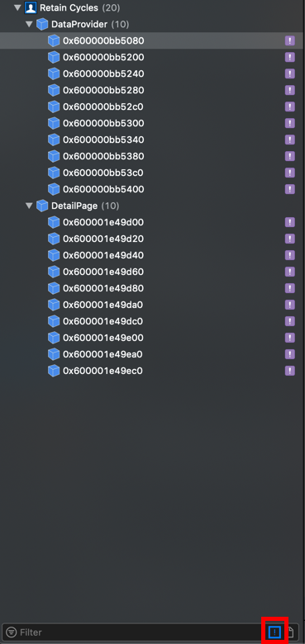305x644 pixels.
Task: Select instance 0x600000bb5380
Action: [152, 156]
